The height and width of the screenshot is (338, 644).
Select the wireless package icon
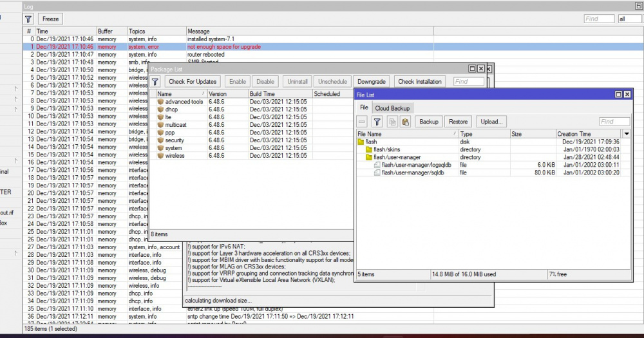[x=160, y=156]
